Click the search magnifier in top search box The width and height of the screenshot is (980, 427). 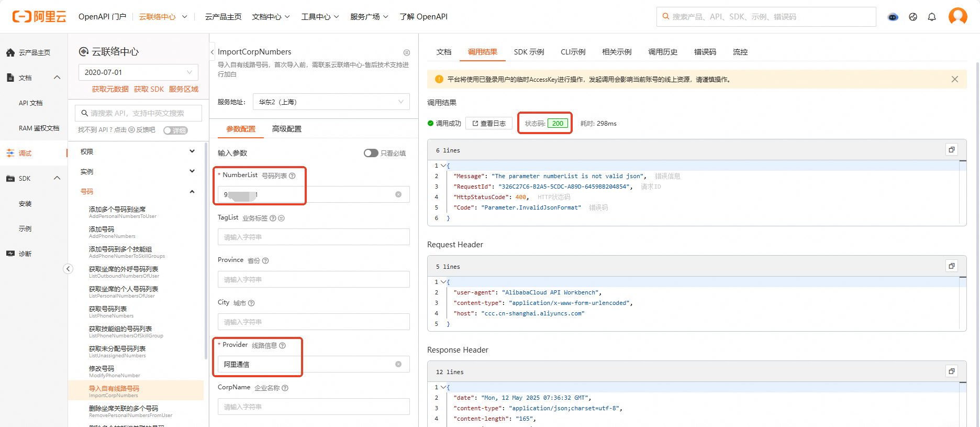pos(665,16)
